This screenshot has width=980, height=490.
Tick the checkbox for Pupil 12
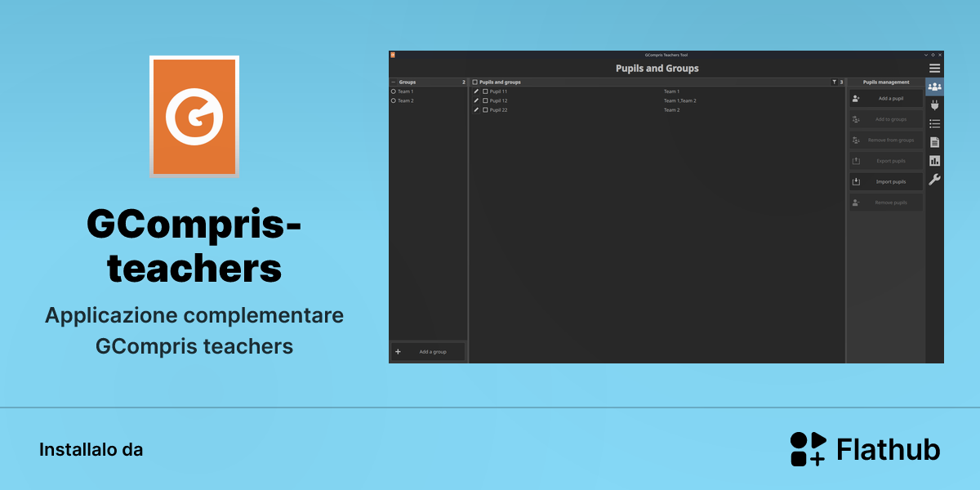485,100
